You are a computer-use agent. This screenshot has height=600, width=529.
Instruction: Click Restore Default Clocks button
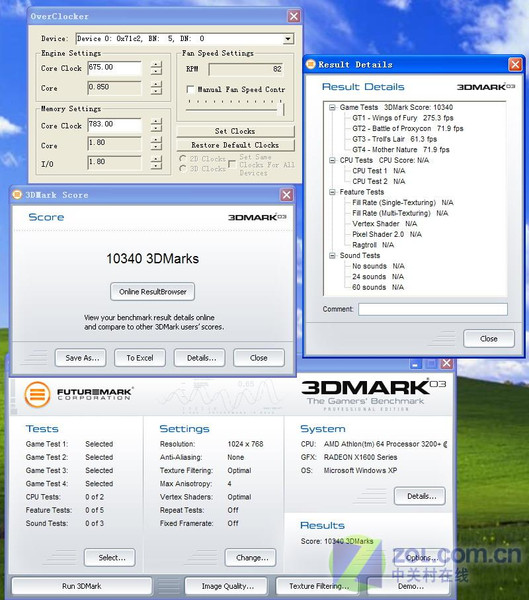pos(235,145)
